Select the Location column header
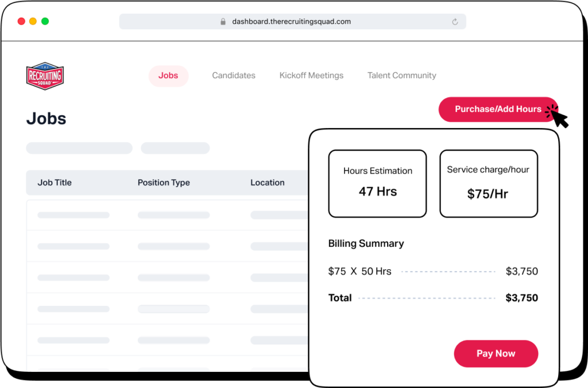Screen dimensions: 588x388 coord(268,183)
